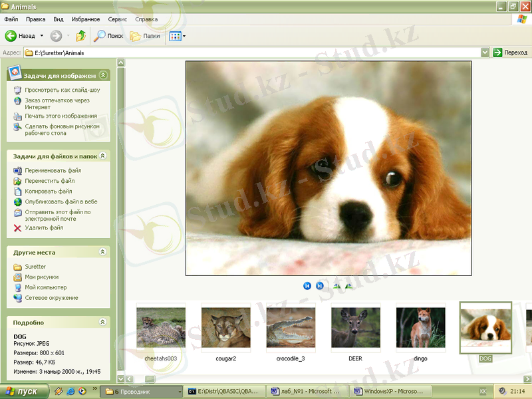Collapse the Другие места panel

click(102, 252)
